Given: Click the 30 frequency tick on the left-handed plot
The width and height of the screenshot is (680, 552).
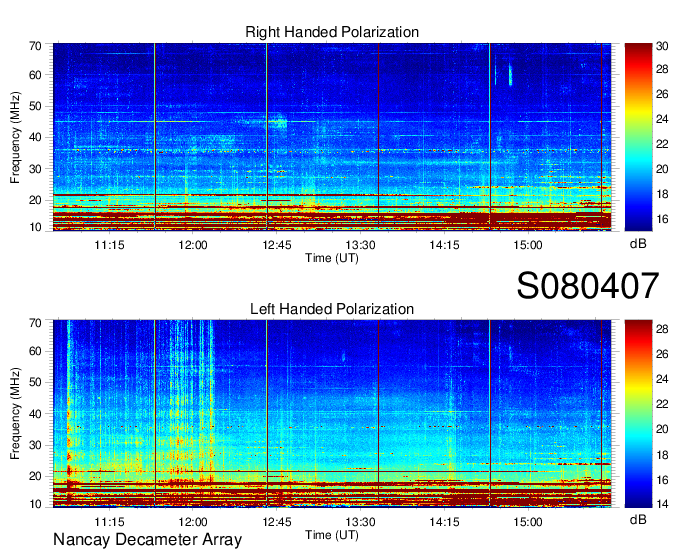Looking at the screenshot, I should [35, 445].
